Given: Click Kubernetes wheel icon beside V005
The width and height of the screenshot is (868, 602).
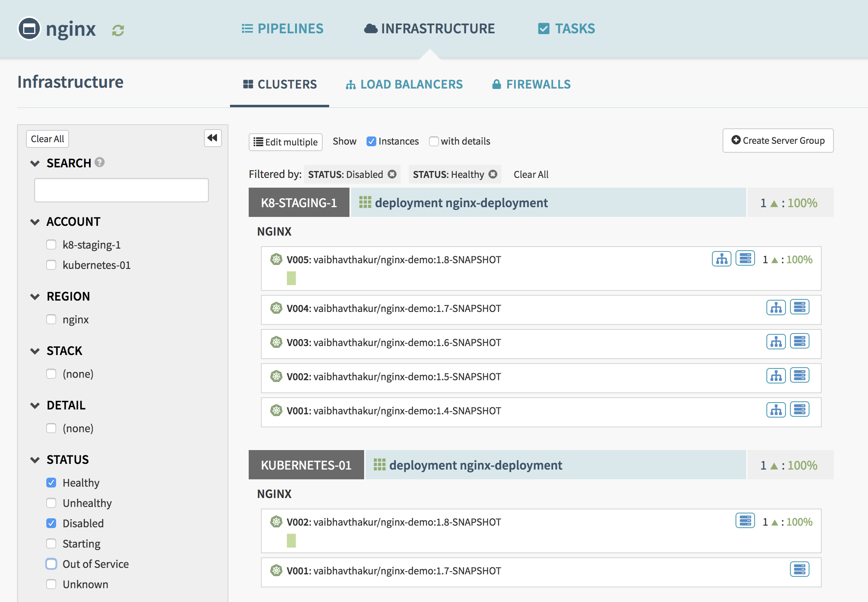Looking at the screenshot, I should click(x=276, y=259).
